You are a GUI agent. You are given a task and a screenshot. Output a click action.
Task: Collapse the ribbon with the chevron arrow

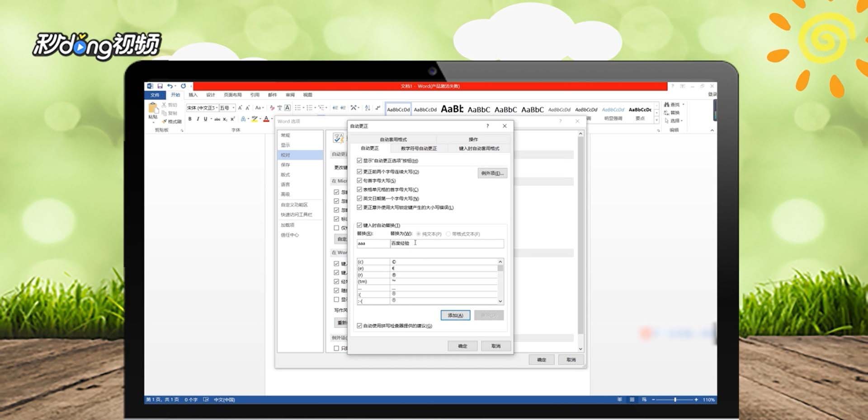click(712, 131)
